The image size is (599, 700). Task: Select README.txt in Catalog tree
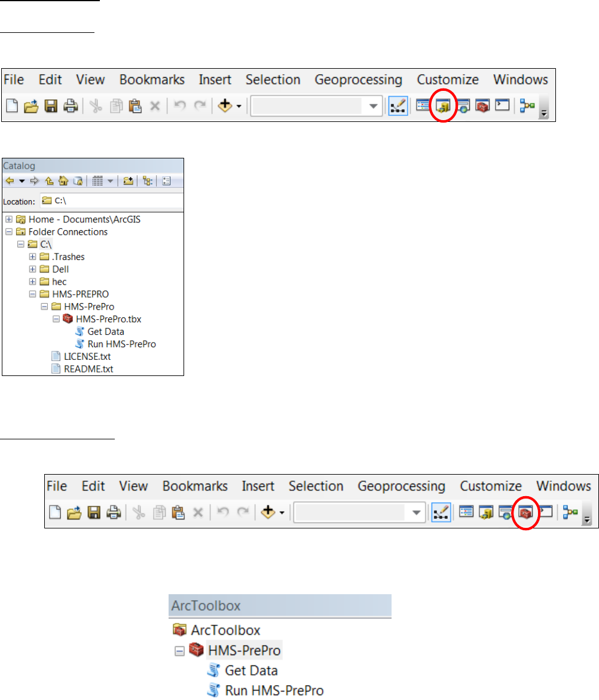click(88, 369)
